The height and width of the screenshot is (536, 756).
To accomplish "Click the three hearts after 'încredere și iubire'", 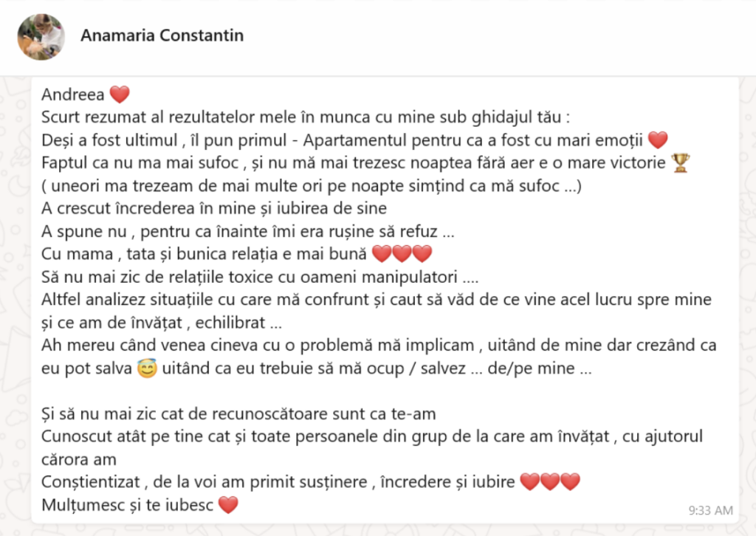I will (x=550, y=483).
